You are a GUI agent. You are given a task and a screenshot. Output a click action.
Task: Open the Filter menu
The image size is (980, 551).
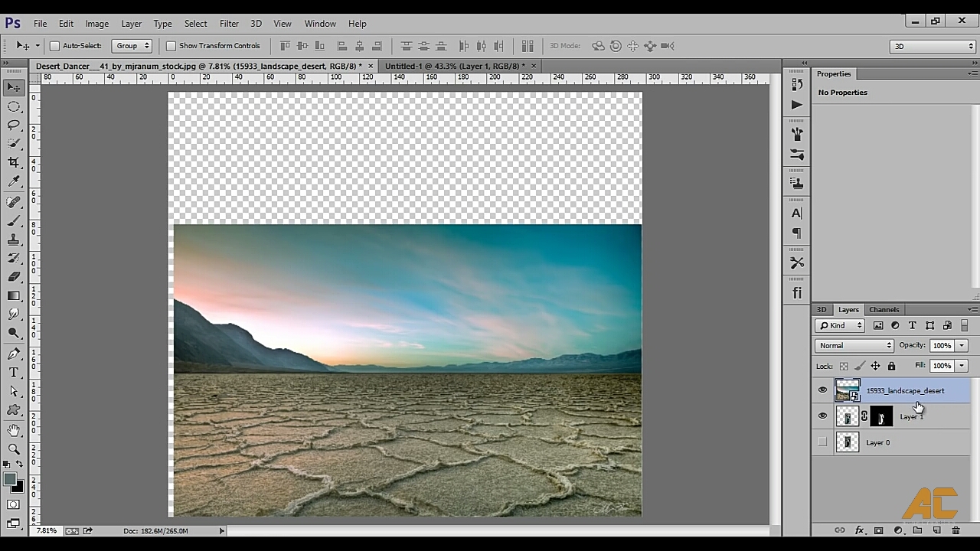point(229,24)
